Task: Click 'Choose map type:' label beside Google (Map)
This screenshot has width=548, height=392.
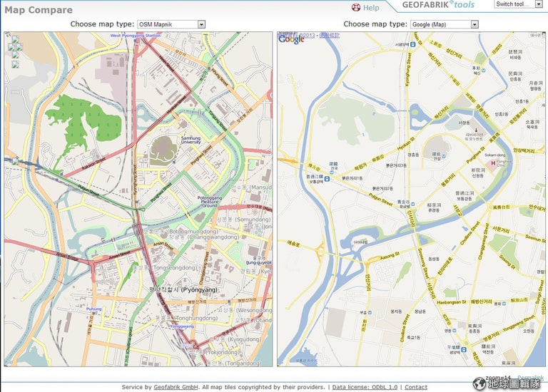Action: [x=375, y=24]
